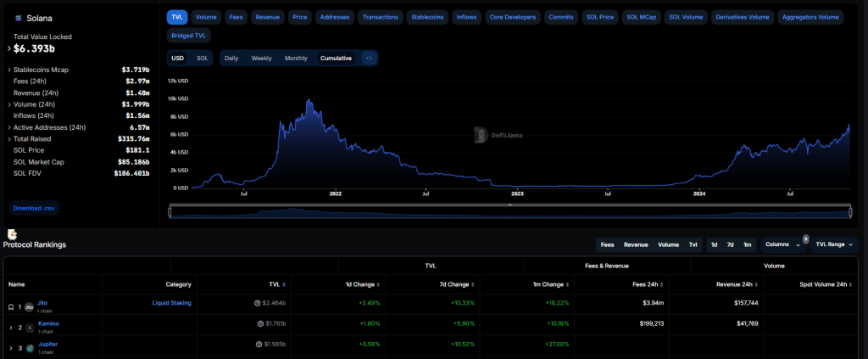
Task: Click the info icon beside Jito's TVL
Action: point(258,303)
